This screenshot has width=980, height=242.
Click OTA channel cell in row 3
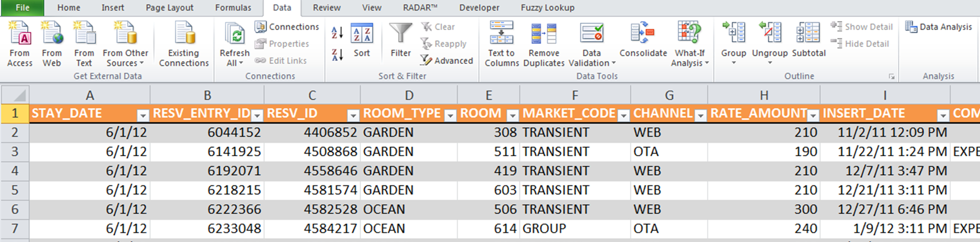point(669,151)
